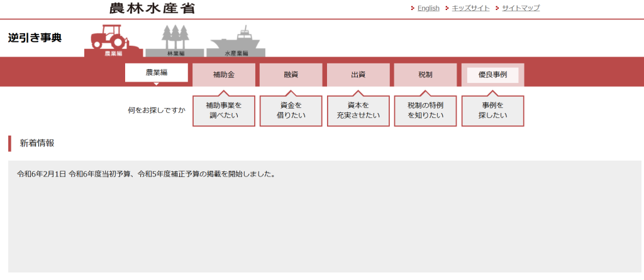Click the 逆引き事典 title
The image size is (644, 280).
[35, 38]
